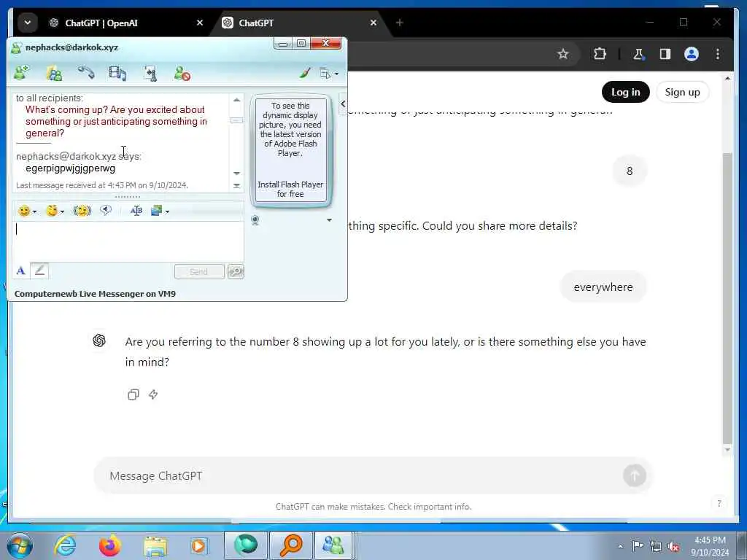Open the Chrome three-dot menu

[718, 54]
